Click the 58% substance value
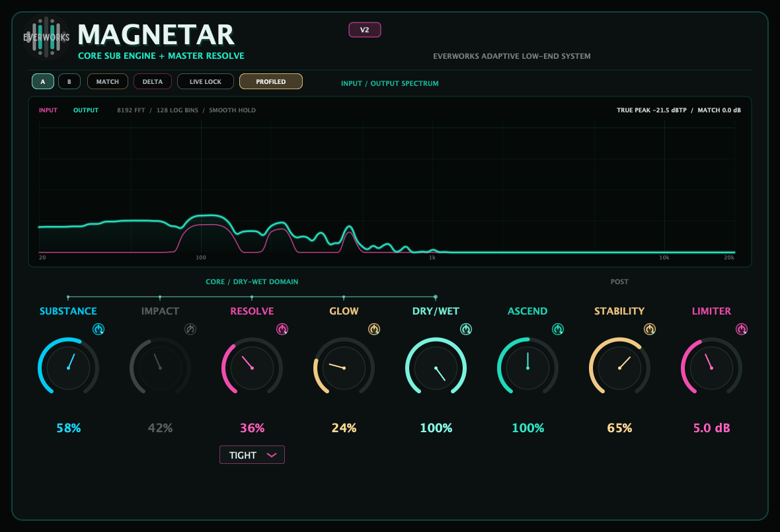This screenshot has height=532, width=780. tap(69, 428)
